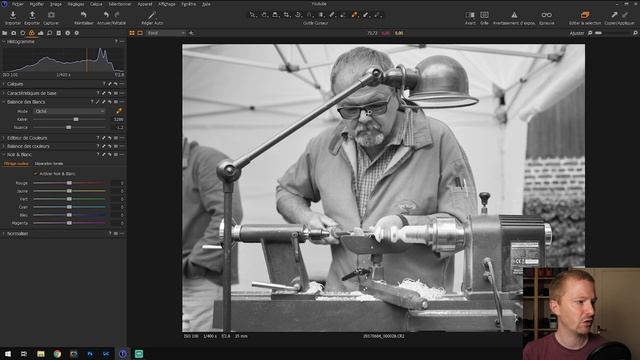Open the Image menu
Image resolution: width=640 pixels, height=360 pixels.
56,4
